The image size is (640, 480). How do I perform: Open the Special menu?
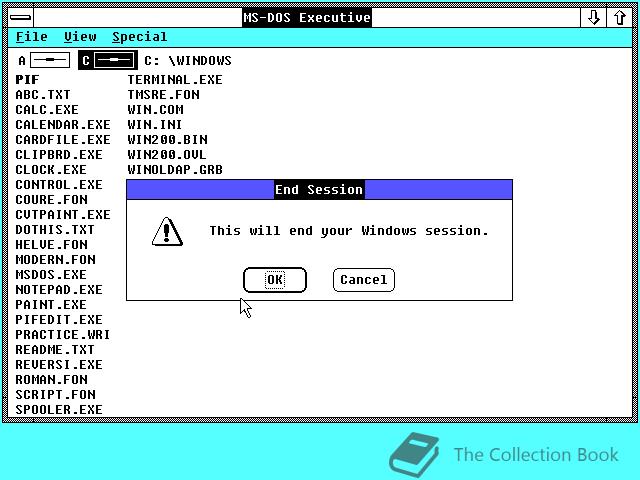click(x=140, y=37)
